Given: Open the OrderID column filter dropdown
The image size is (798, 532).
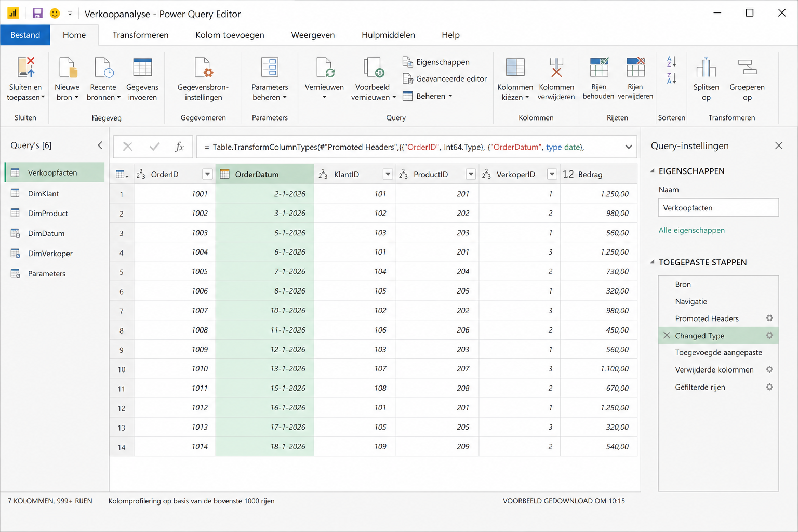Looking at the screenshot, I should (207, 174).
